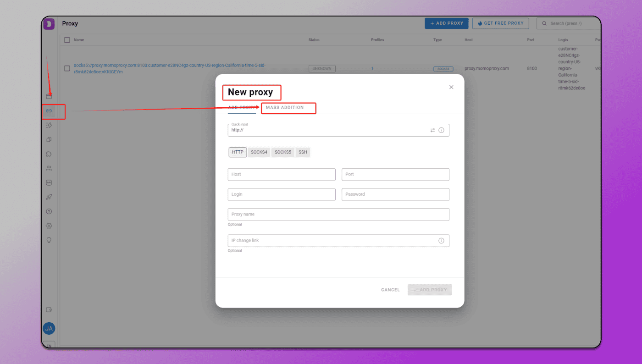Click the Password input field

(x=395, y=194)
